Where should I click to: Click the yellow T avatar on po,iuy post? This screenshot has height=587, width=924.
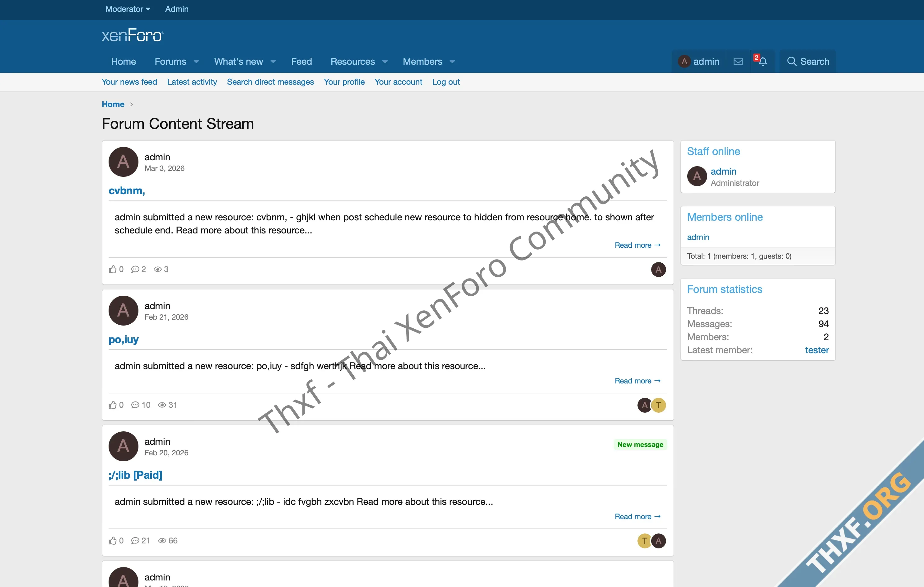coord(658,405)
